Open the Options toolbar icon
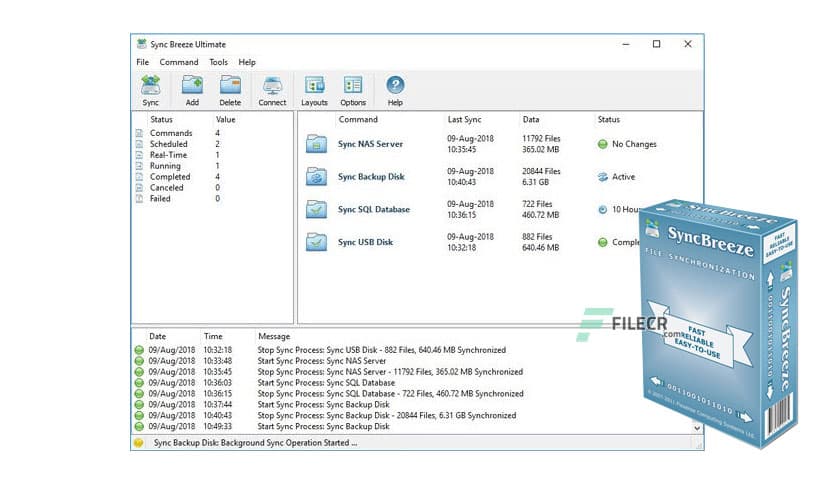836x484 pixels. [353, 90]
